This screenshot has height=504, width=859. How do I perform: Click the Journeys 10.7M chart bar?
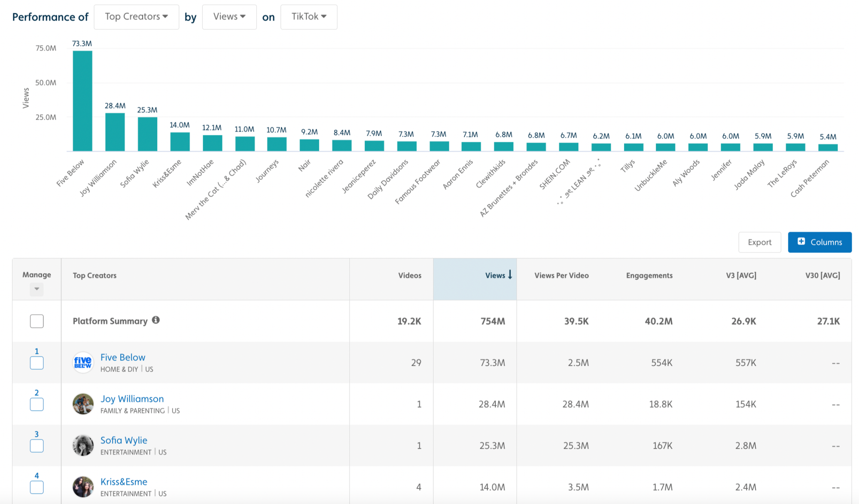(277, 144)
